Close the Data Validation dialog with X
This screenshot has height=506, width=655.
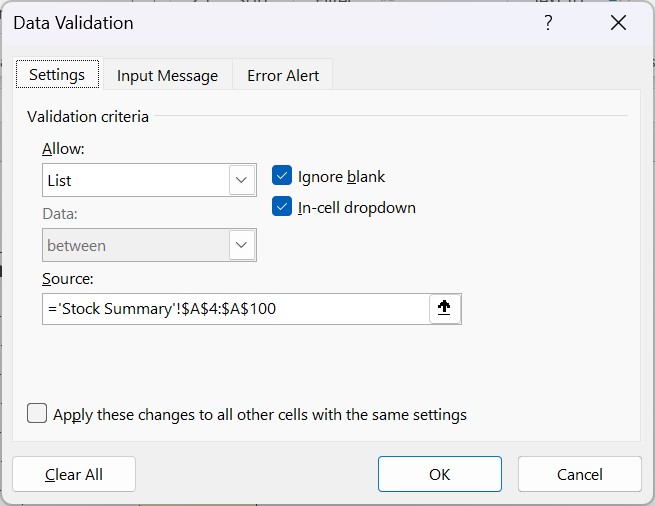(618, 24)
